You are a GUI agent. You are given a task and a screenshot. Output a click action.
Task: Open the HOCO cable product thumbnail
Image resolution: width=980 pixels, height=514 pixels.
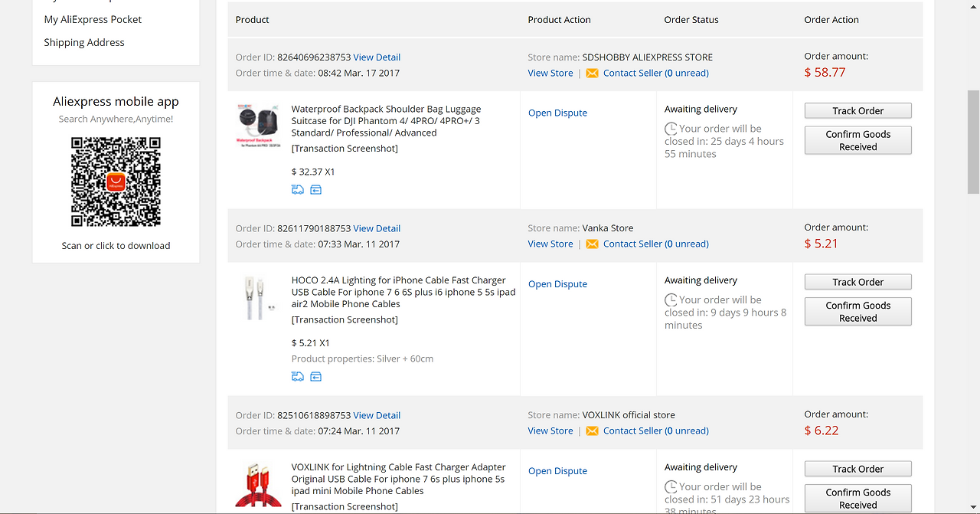click(259, 297)
